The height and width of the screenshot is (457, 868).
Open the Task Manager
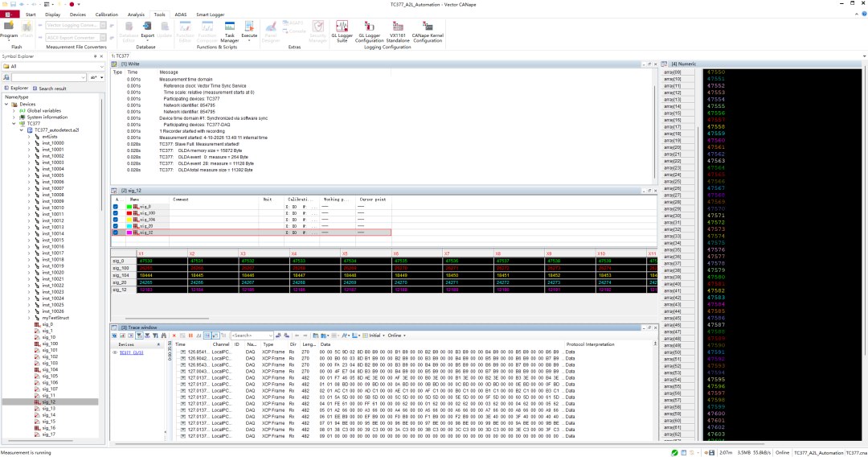coord(229,32)
